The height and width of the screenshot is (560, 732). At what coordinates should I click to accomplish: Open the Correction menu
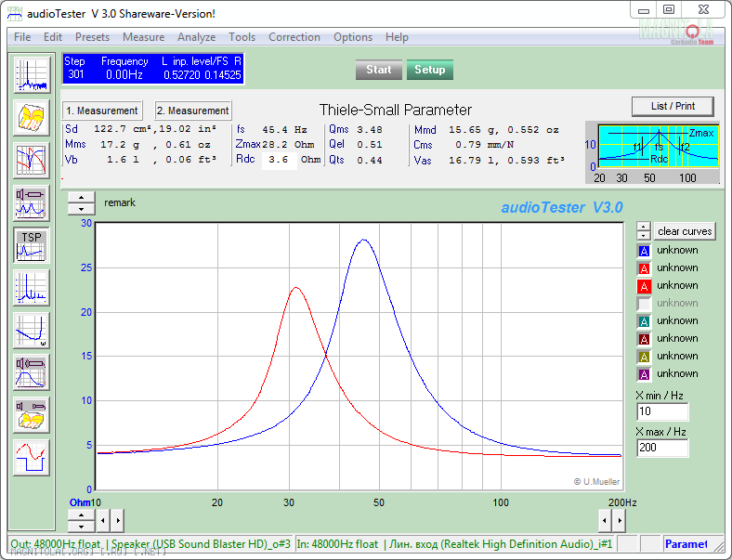[x=294, y=37]
